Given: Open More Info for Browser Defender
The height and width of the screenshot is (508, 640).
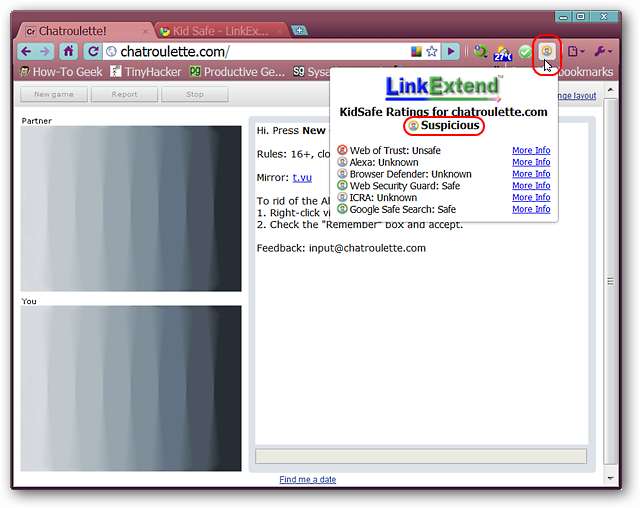Looking at the screenshot, I should [531, 174].
